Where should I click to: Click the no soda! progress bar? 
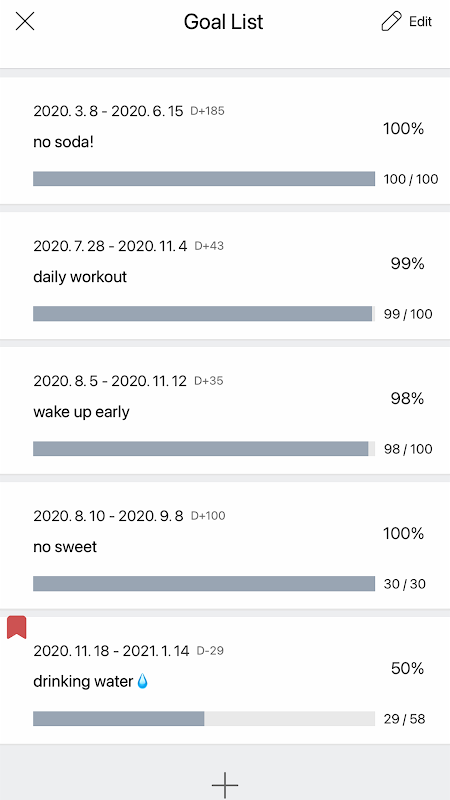(204, 179)
